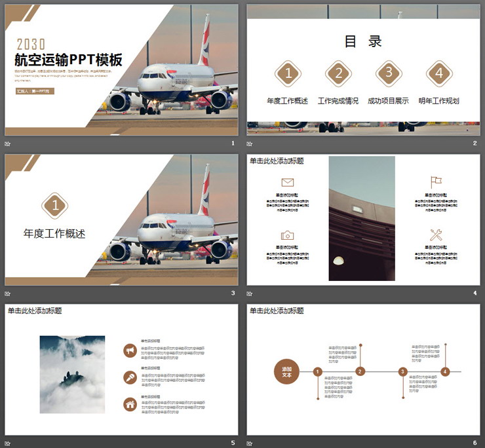
Task: Click the envelope icon in slide 4
Action: [287, 182]
